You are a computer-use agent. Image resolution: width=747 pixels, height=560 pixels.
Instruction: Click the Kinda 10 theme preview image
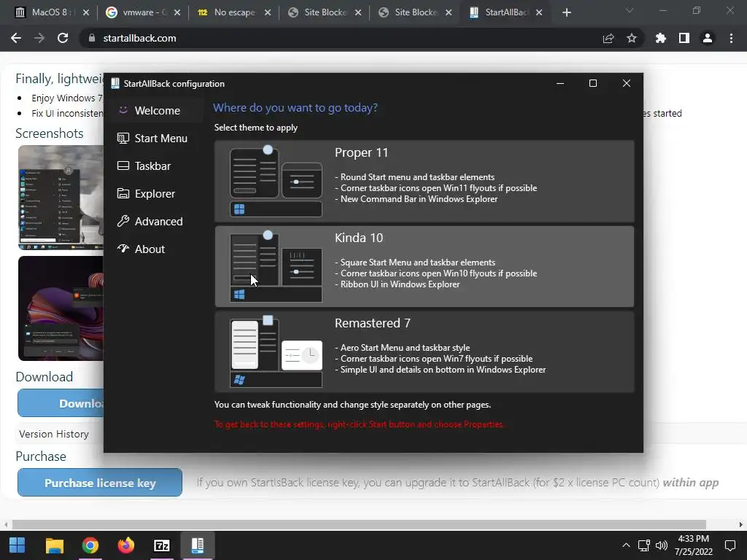[x=276, y=267]
